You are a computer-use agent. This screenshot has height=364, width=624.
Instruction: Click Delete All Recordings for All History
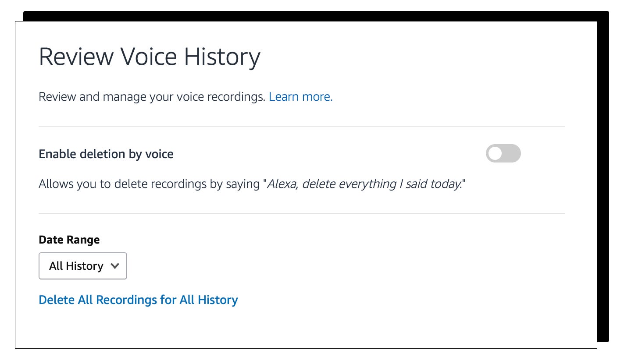[138, 300]
